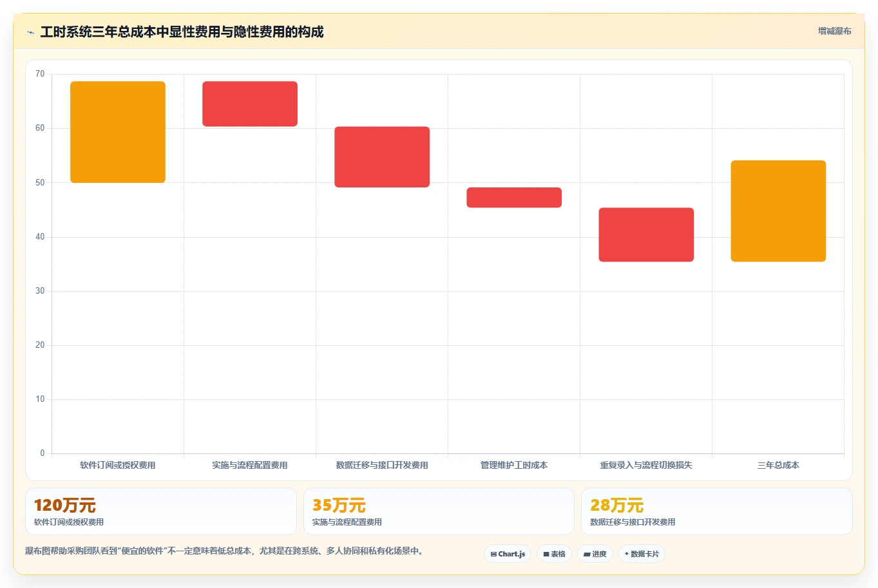Screen dimensions: 878x588
Task: Click the axis label 数据迁移与接口开发费用
Action: click(x=382, y=465)
